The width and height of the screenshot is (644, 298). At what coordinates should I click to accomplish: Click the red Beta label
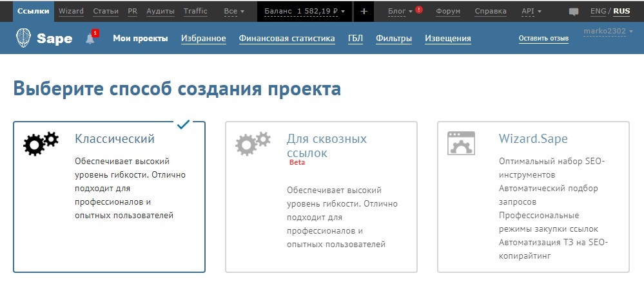[x=297, y=162]
